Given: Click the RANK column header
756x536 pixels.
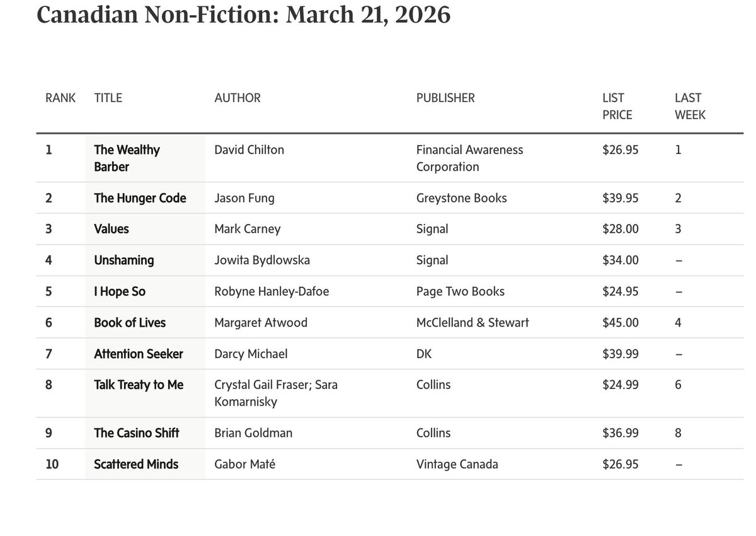Looking at the screenshot, I should 60,98.
